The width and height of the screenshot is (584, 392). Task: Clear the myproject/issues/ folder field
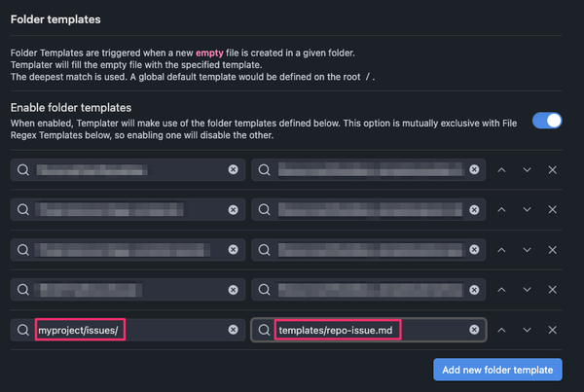pos(233,330)
